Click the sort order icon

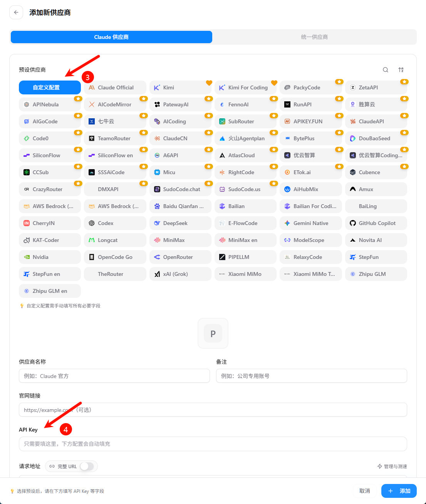click(401, 70)
